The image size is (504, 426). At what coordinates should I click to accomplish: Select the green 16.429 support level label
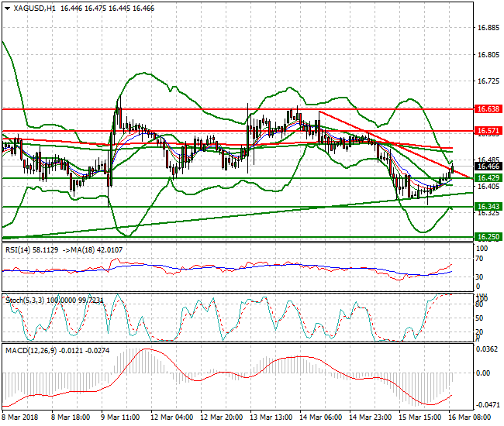point(488,178)
